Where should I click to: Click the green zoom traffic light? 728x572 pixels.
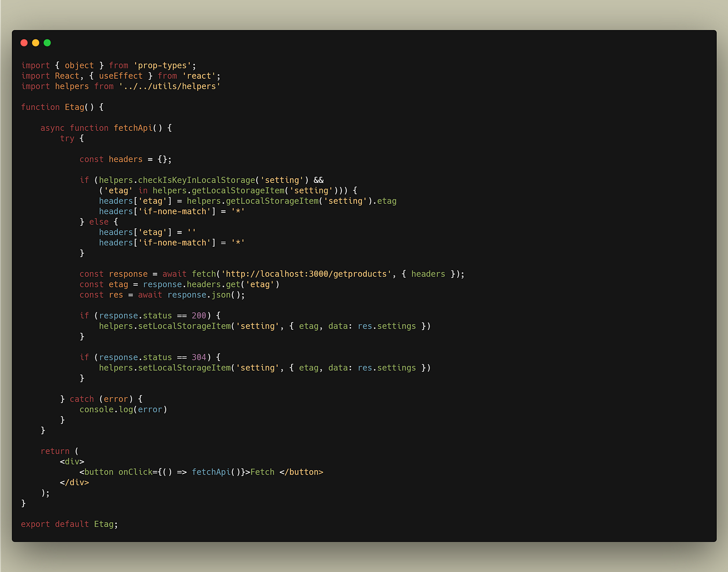(x=47, y=42)
